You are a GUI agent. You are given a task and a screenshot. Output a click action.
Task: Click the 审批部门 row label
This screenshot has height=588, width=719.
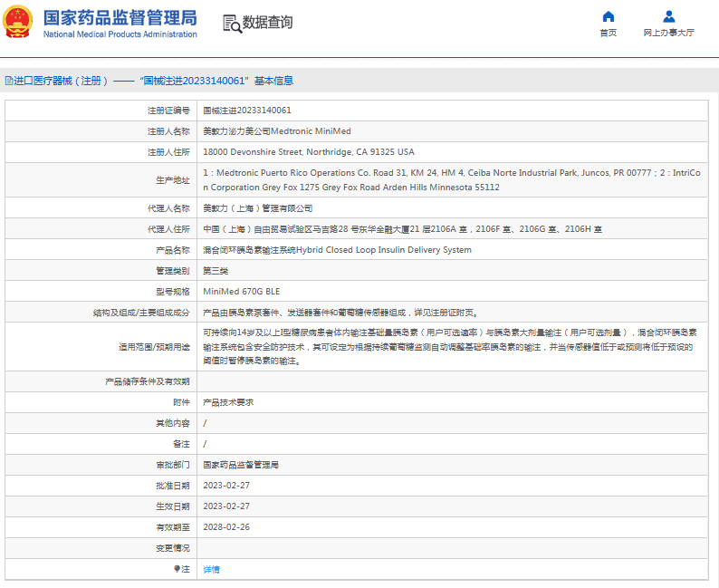pyautogui.click(x=172, y=465)
